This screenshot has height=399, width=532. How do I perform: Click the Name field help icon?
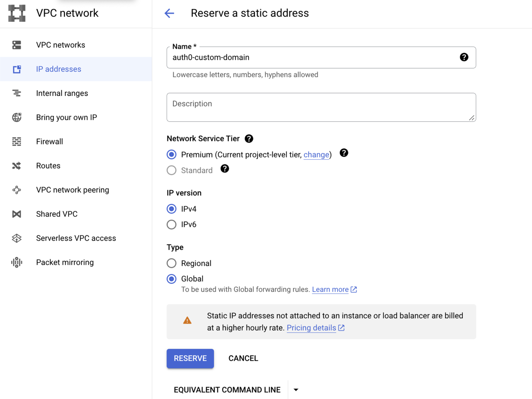coord(464,57)
